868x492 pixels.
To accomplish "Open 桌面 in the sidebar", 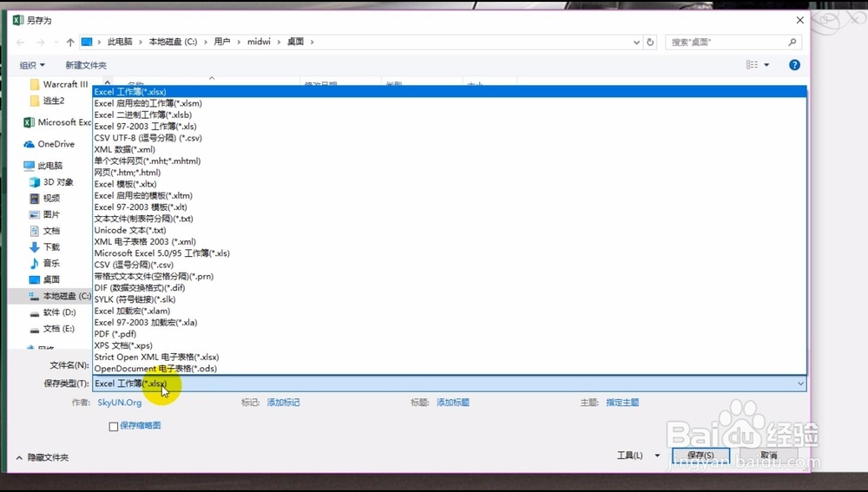I will tap(44, 279).
